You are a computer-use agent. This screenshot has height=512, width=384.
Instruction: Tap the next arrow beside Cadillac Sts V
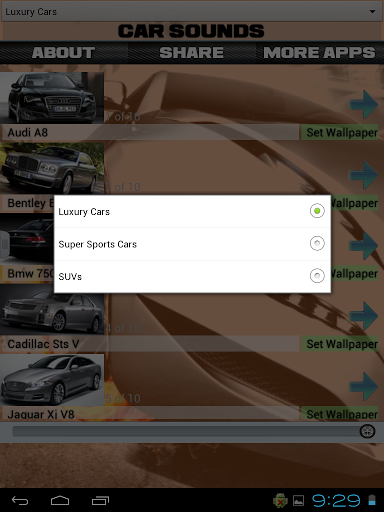[x=364, y=316]
